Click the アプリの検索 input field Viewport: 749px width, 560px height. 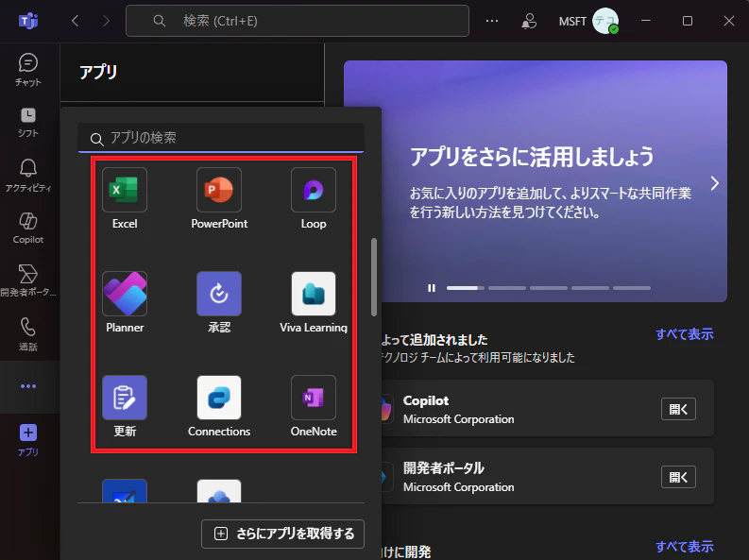point(221,138)
